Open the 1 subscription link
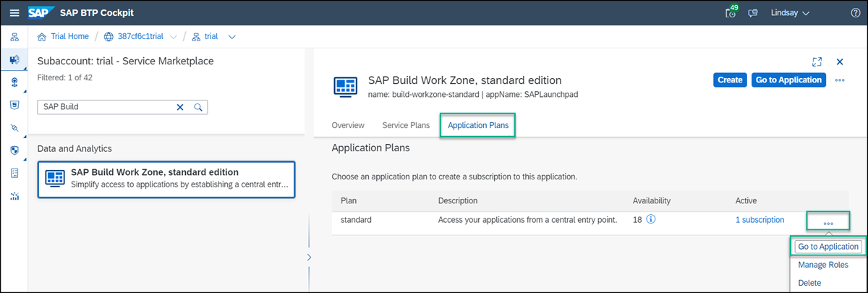868x293 pixels. [759, 220]
